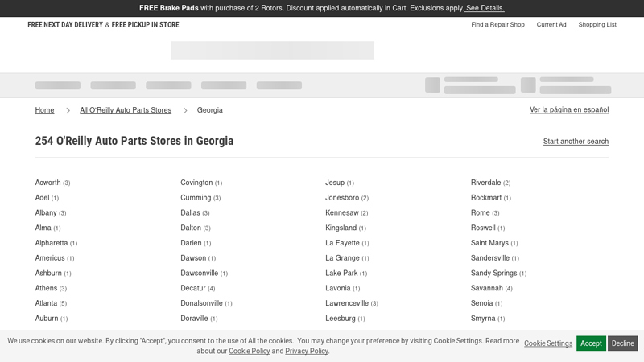The height and width of the screenshot is (362, 644).
Task: Click Start another search link
Action: click(x=576, y=142)
